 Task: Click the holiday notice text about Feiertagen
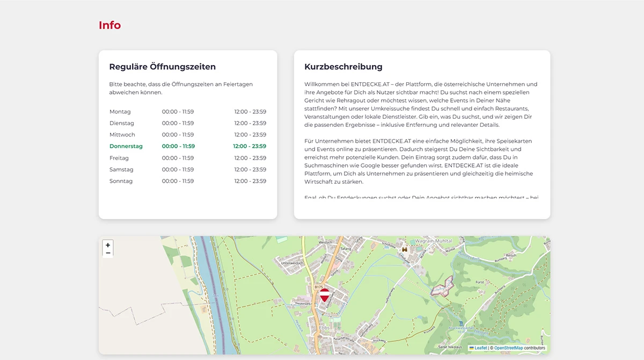click(x=181, y=88)
